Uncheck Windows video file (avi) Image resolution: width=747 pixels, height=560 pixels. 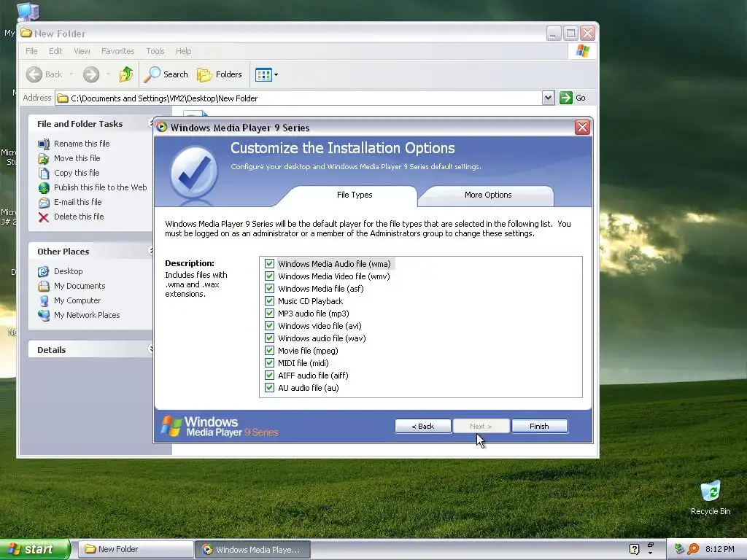click(270, 326)
